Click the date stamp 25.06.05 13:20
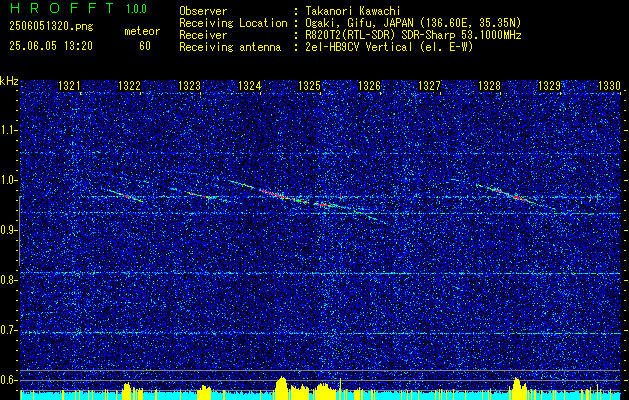 51,46
